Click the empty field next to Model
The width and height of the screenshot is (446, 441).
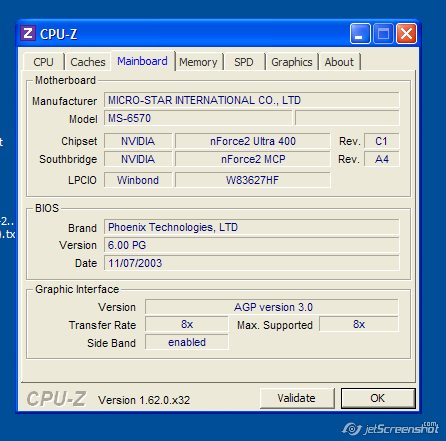tap(347, 118)
